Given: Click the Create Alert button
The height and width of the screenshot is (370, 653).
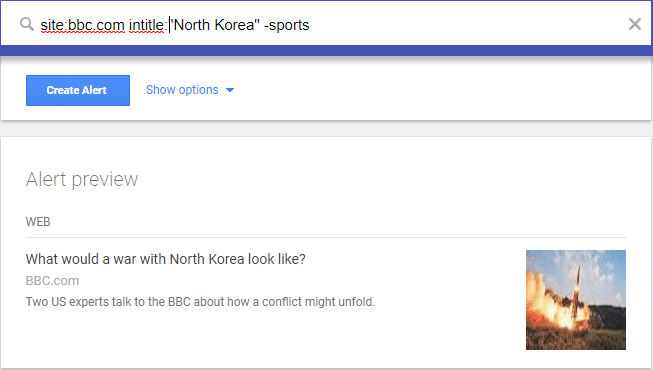Looking at the screenshot, I should coord(78,90).
